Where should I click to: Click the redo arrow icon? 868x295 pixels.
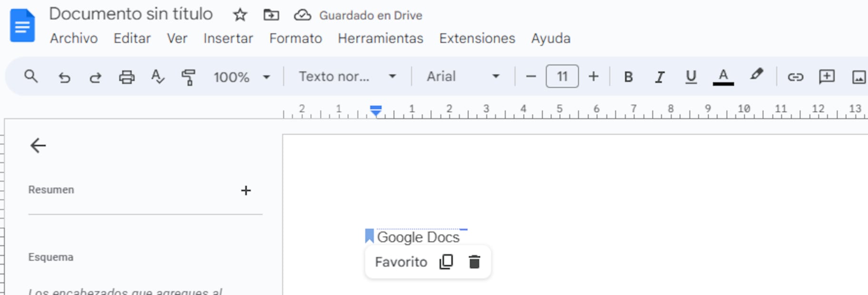tap(95, 77)
